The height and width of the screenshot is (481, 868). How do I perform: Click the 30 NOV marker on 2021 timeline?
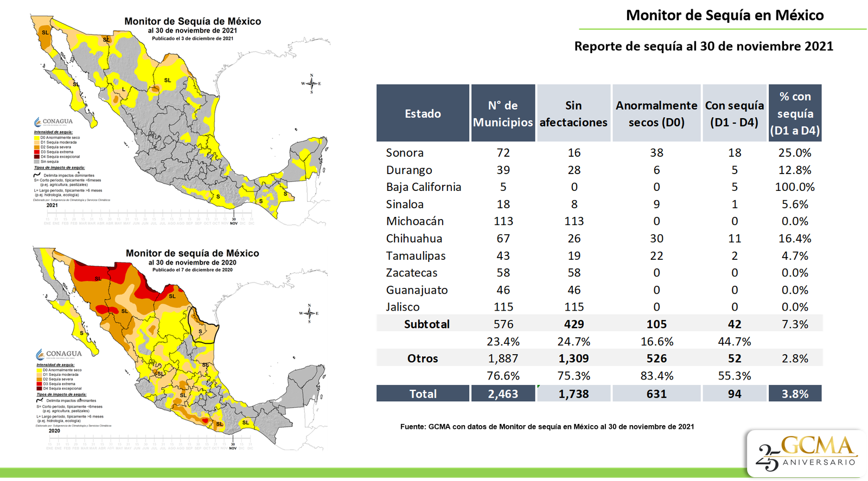[x=234, y=221]
